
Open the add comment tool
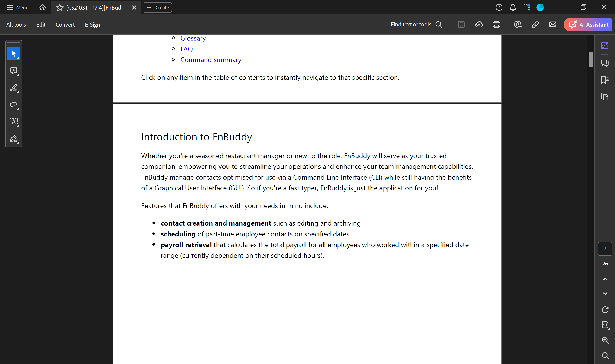coord(13,71)
